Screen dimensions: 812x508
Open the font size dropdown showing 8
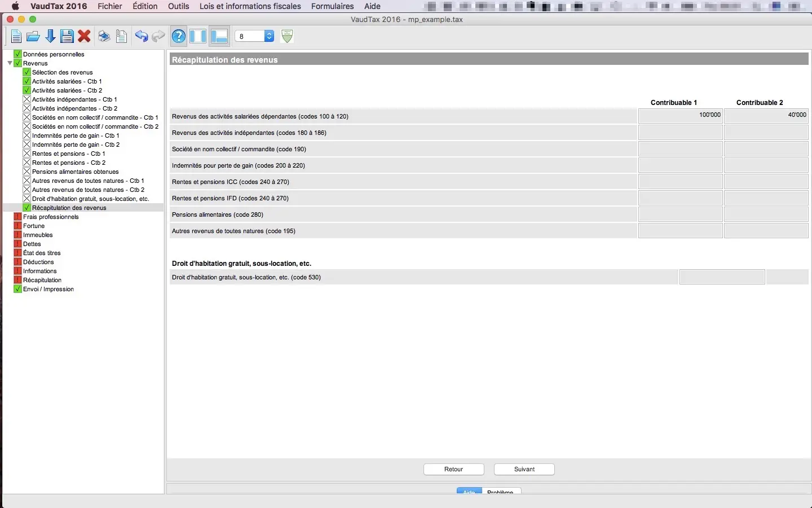point(254,36)
